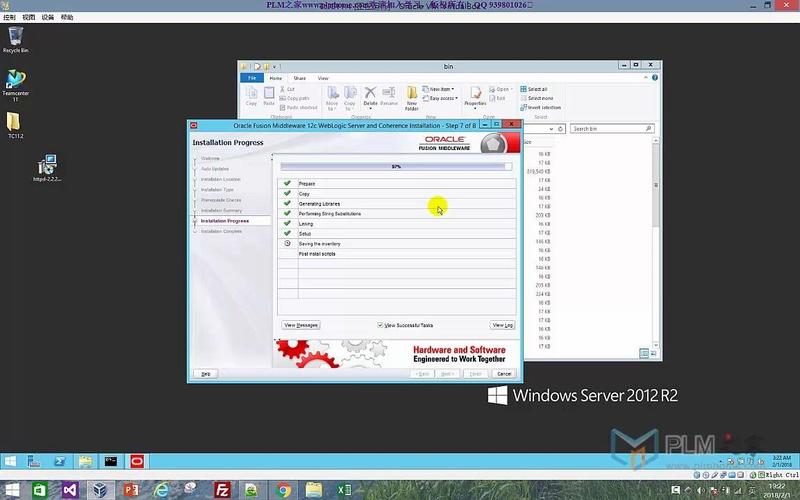This screenshot has width=800, height=500.
Task: Open the command prompt taskbar icon
Action: (x=110, y=461)
